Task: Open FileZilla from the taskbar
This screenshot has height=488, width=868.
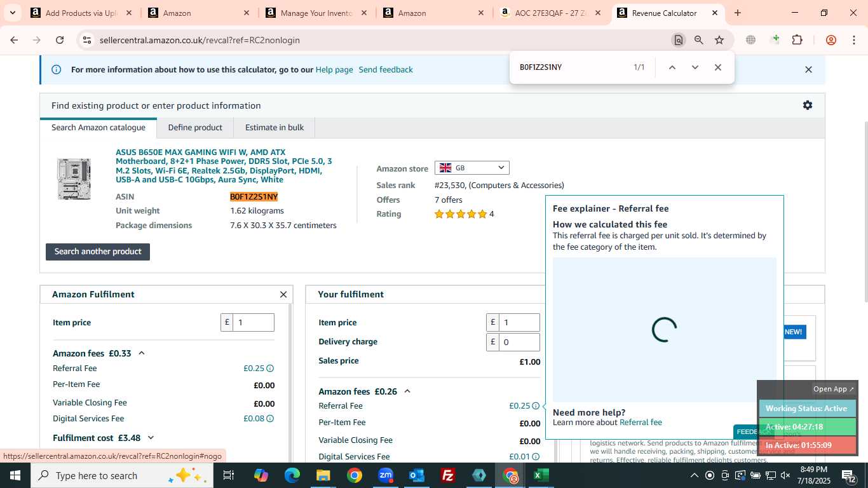Action: point(448,475)
